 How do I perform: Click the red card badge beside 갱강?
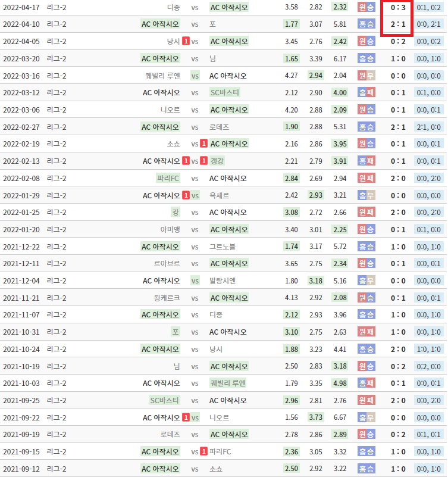pos(204,161)
